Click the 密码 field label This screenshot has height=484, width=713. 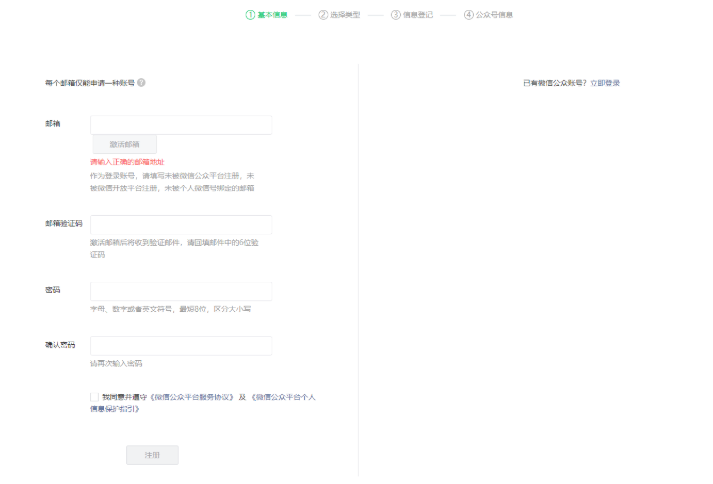click(x=52, y=290)
